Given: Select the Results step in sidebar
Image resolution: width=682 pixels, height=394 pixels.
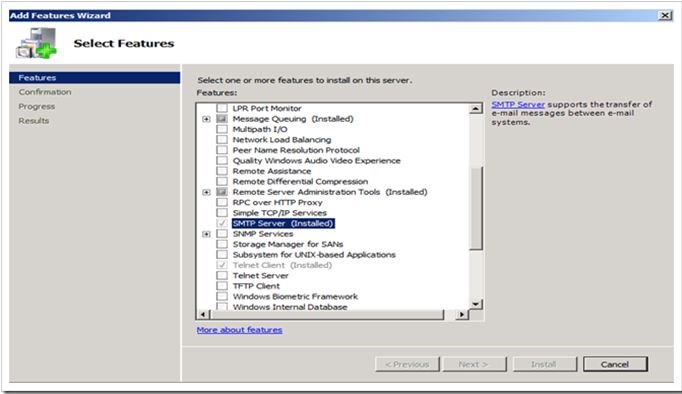Looking at the screenshot, I should click(33, 121).
